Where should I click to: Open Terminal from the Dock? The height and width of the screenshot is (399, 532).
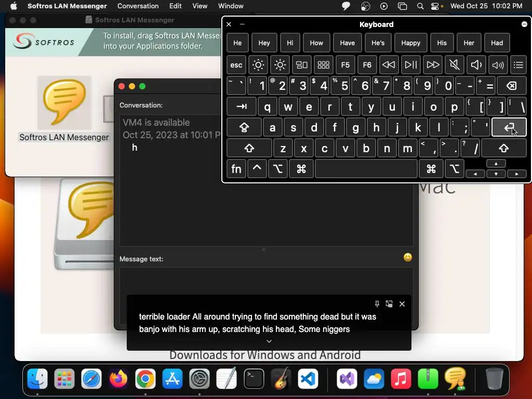click(254, 379)
